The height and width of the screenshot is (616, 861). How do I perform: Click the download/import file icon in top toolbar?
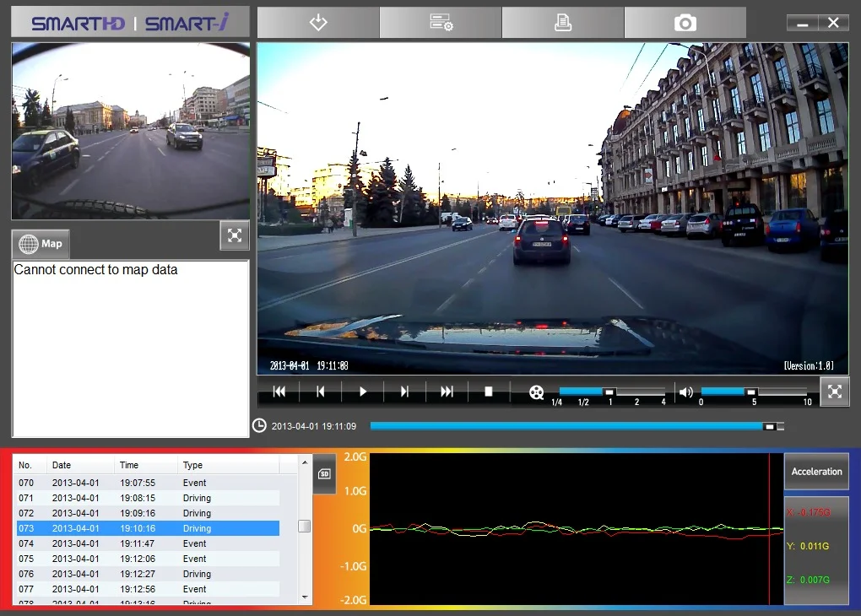point(318,23)
